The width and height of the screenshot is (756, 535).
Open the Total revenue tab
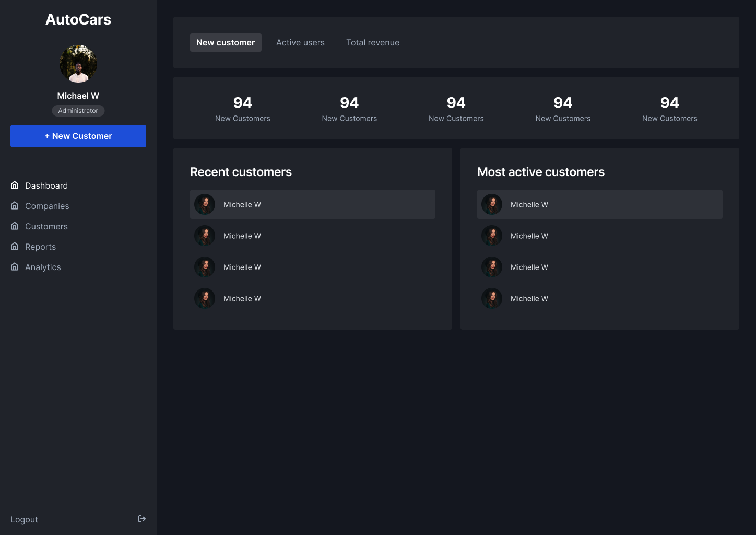[373, 43]
